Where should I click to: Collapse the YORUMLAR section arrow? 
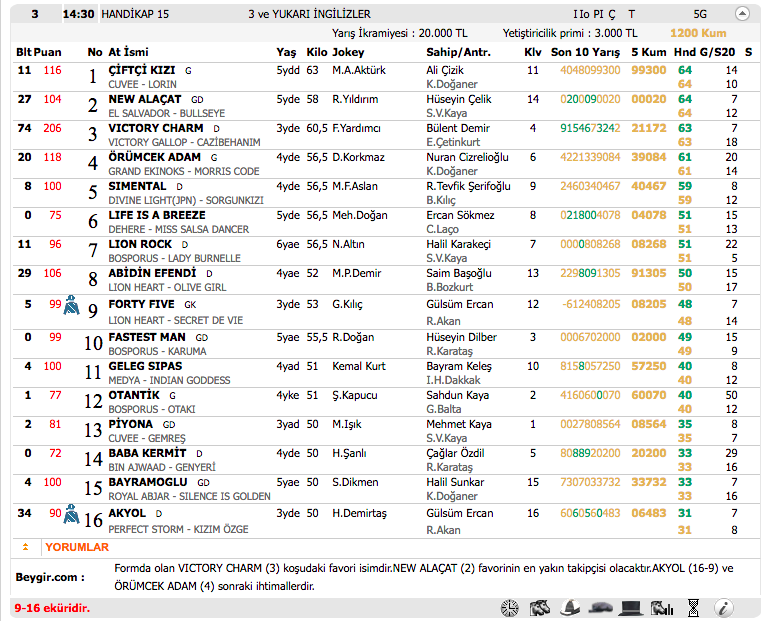coord(24,547)
